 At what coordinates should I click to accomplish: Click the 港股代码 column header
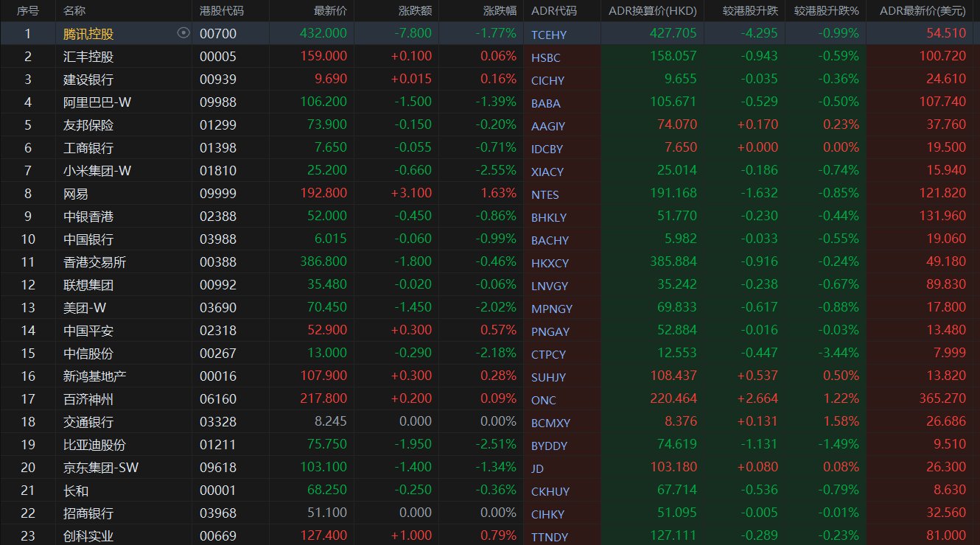click(222, 11)
